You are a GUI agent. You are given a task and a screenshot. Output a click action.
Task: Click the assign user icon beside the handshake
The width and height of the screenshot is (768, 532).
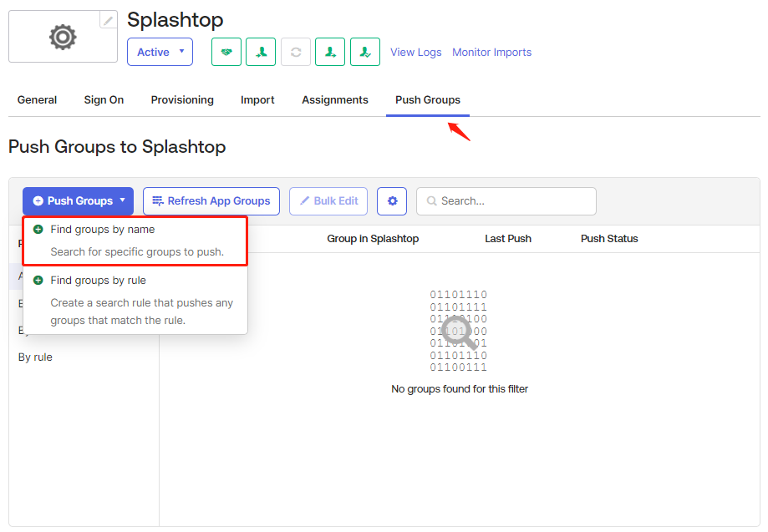pyautogui.click(x=261, y=52)
